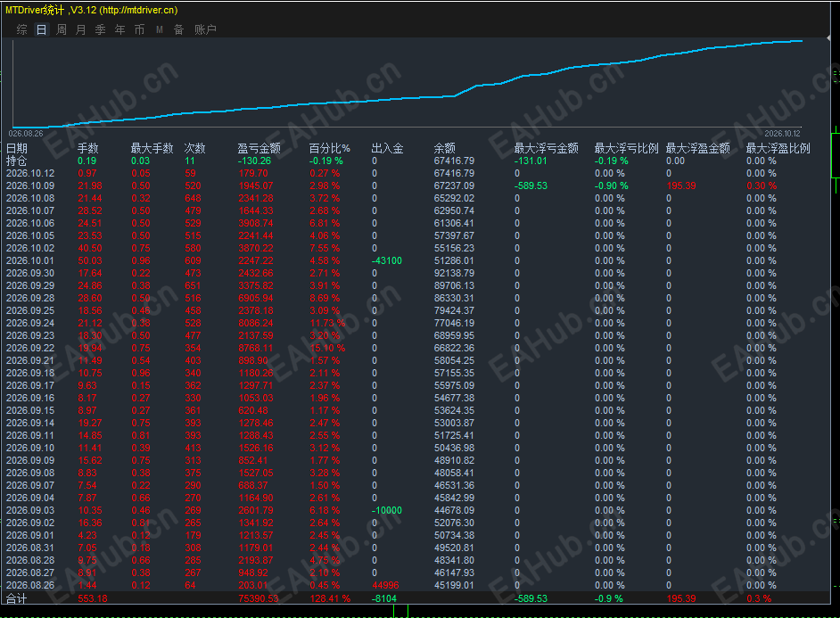Switch to the 季 quarterly tab

click(100, 29)
